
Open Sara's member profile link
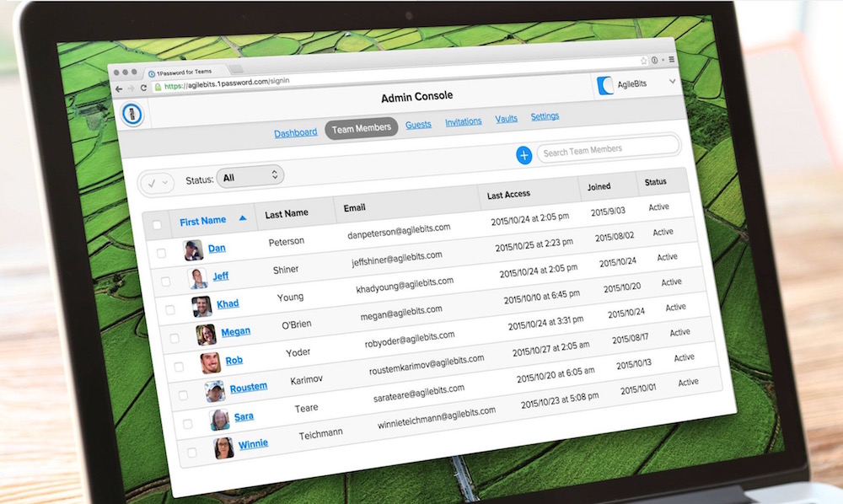(x=244, y=416)
